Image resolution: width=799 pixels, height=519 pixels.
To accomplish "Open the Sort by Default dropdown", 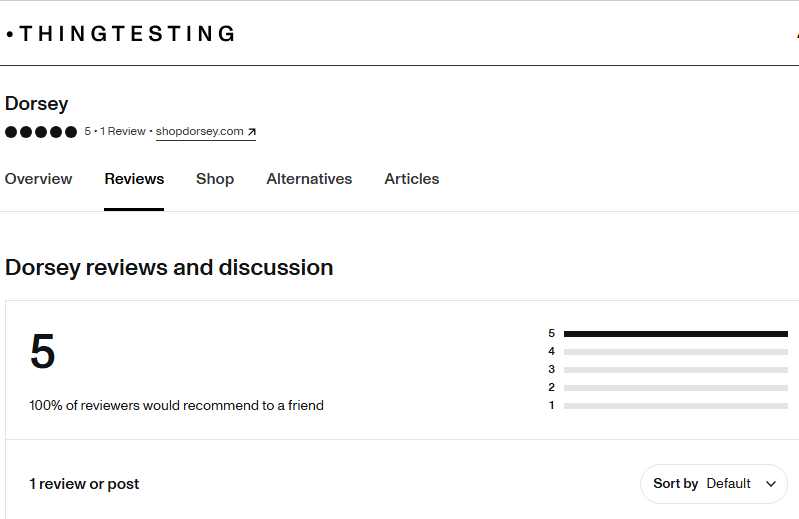I will click(x=714, y=483).
